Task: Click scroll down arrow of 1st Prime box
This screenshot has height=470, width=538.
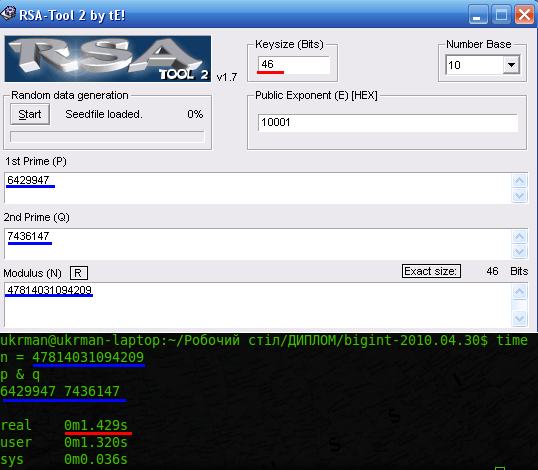Action: pyautogui.click(x=519, y=196)
